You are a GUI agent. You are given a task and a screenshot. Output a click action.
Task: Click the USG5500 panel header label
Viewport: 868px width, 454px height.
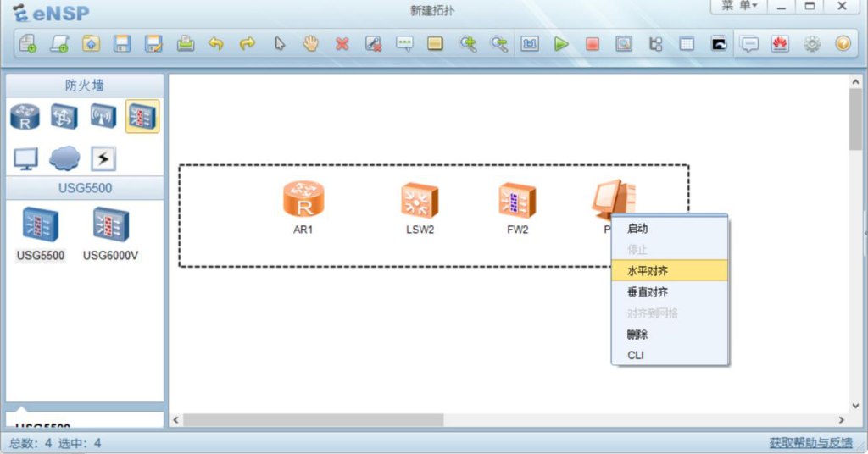point(85,188)
